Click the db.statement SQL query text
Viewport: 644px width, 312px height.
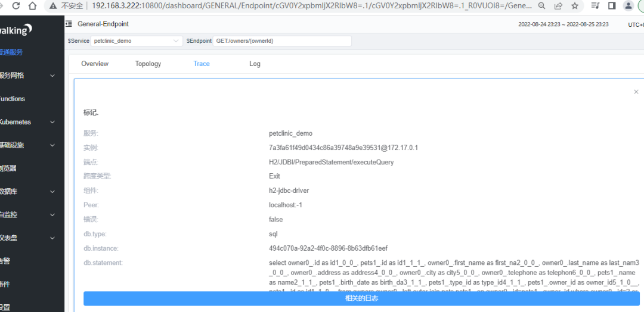(454, 277)
